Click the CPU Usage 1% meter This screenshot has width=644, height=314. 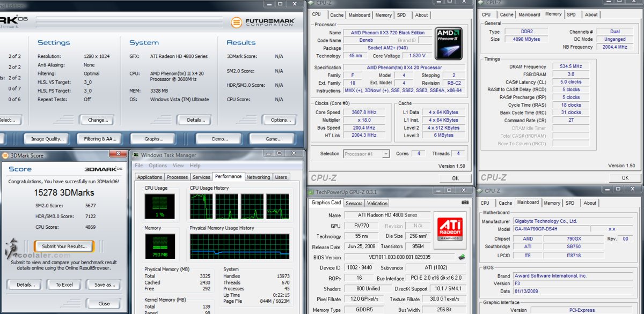159,207
